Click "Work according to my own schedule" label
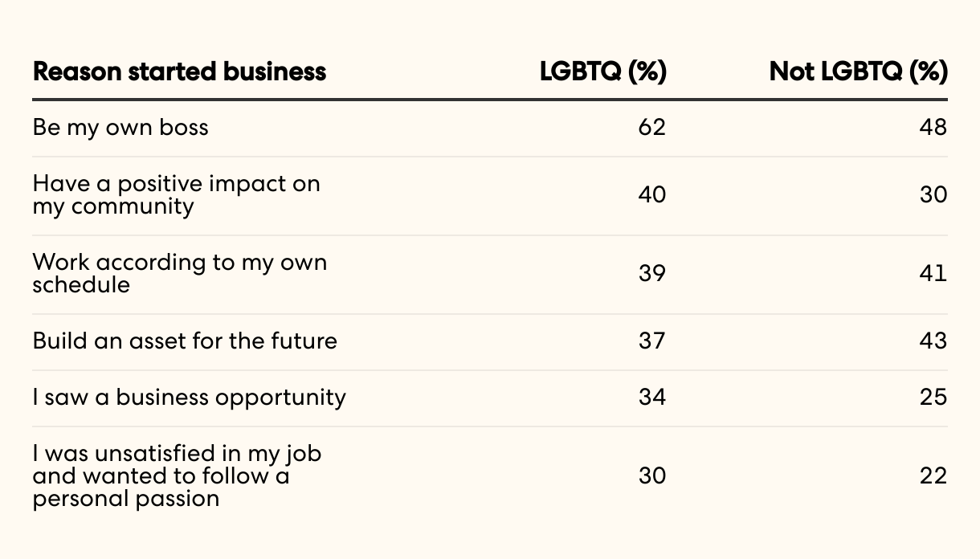Screen dimensions: 980x559 (179, 274)
